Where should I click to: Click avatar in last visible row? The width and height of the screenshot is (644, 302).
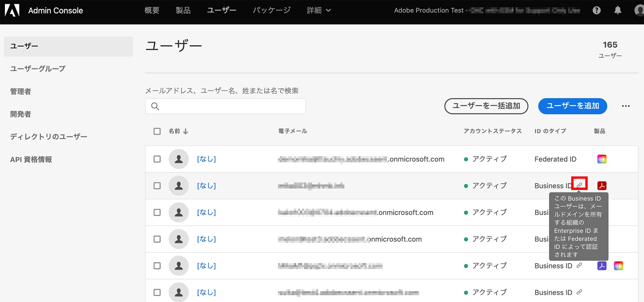pos(179,292)
